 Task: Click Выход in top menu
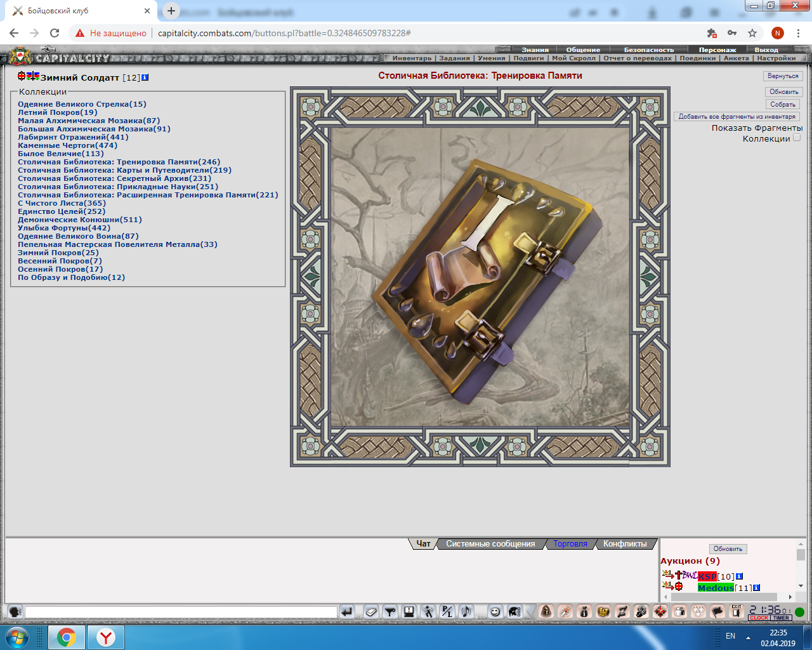(766, 50)
